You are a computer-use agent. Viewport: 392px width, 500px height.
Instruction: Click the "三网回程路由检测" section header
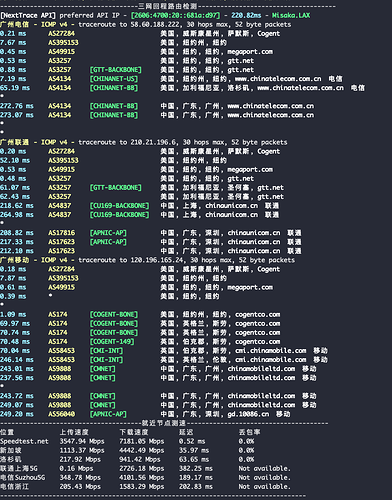coord(168,6)
